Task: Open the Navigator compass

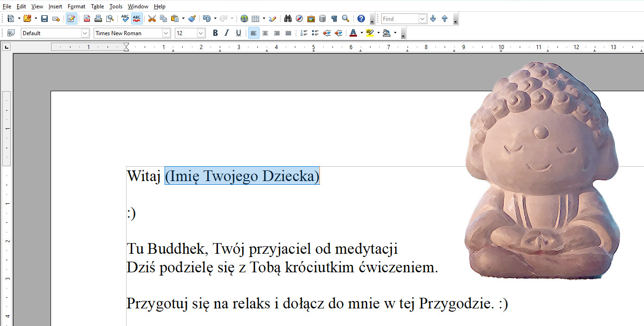Action: pyautogui.click(x=300, y=19)
